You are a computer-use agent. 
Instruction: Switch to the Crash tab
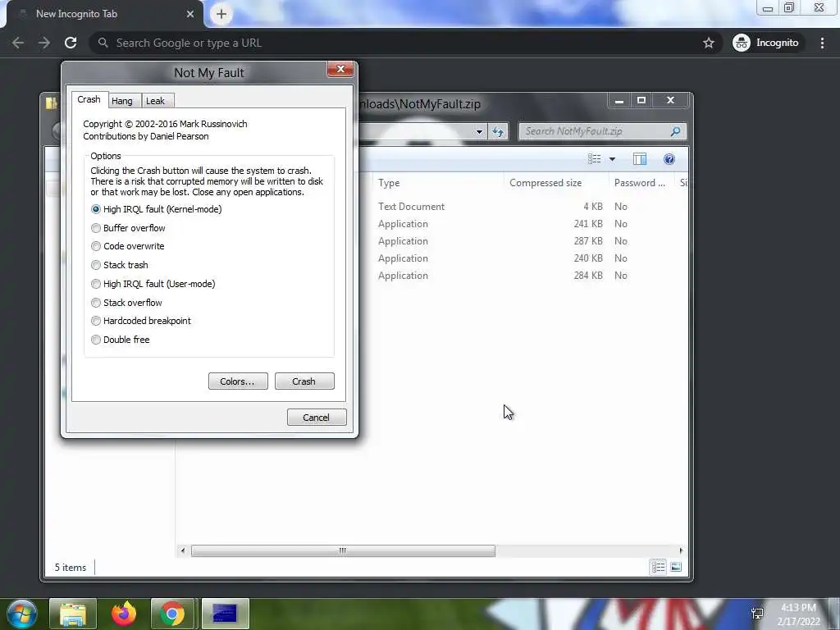(x=89, y=99)
